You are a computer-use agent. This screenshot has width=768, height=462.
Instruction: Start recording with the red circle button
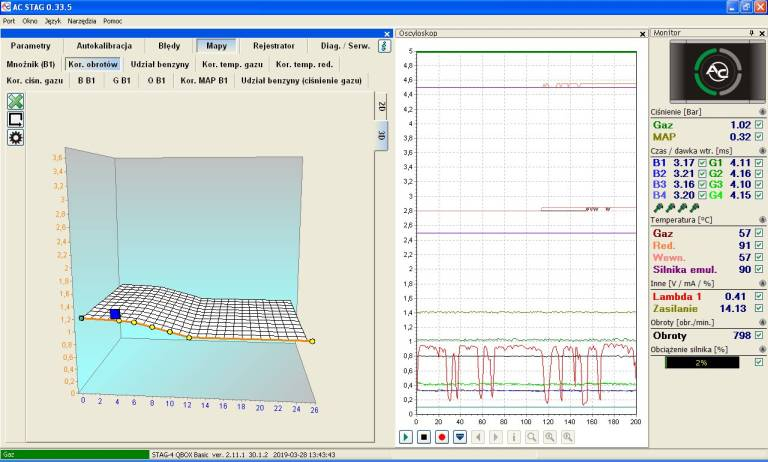(442, 437)
